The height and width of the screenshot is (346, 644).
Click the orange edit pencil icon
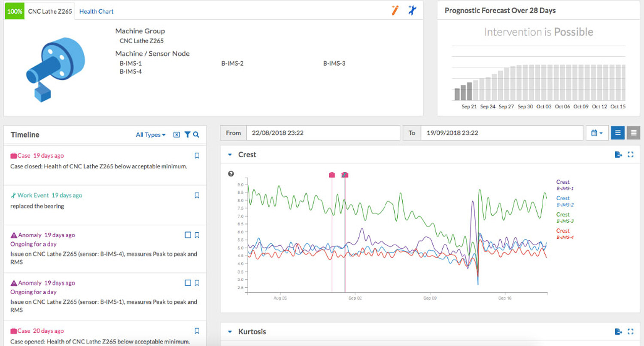pyautogui.click(x=395, y=11)
